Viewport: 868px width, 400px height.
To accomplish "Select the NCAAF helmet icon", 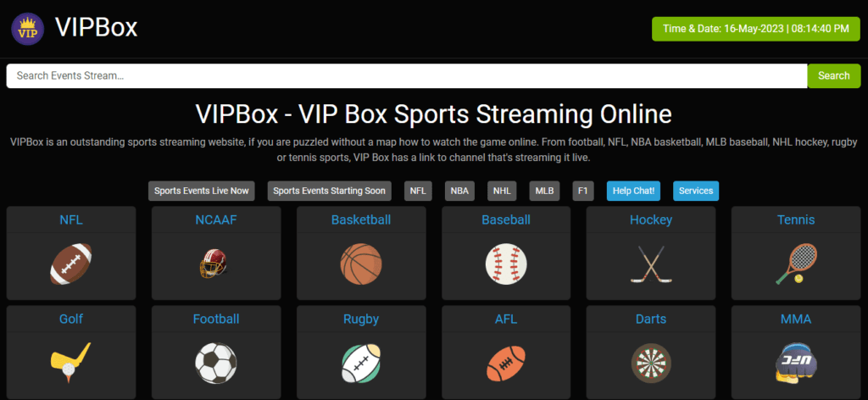I will tap(213, 263).
